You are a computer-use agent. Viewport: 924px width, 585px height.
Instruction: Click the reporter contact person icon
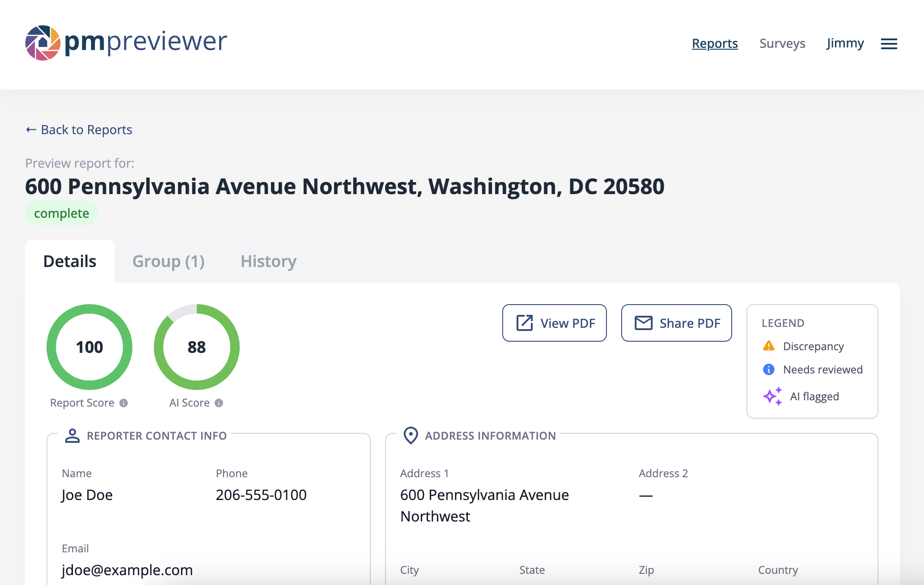click(x=72, y=436)
